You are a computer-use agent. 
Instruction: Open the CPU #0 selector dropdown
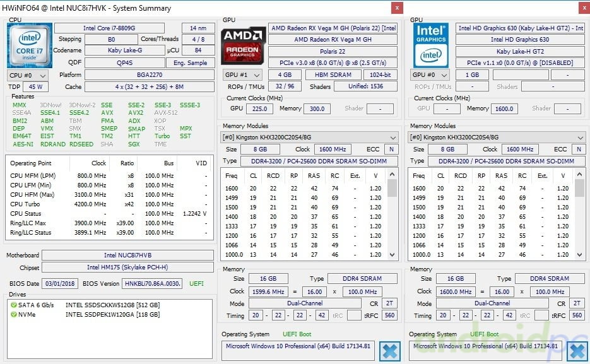pyautogui.click(x=27, y=75)
